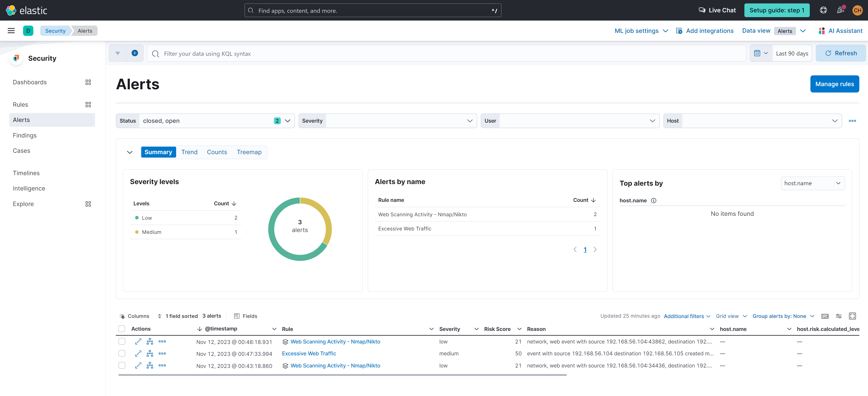Open the keyboard shortcuts icon in table toolbar
Image resolution: width=868 pixels, height=396 pixels.
point(825,316)
